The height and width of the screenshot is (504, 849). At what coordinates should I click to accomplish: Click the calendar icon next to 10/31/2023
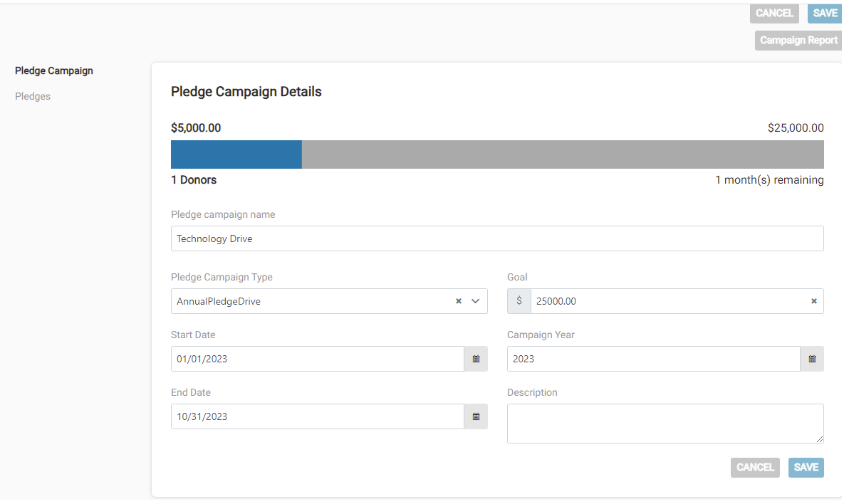pyautogui.click(x=476, y=416)
